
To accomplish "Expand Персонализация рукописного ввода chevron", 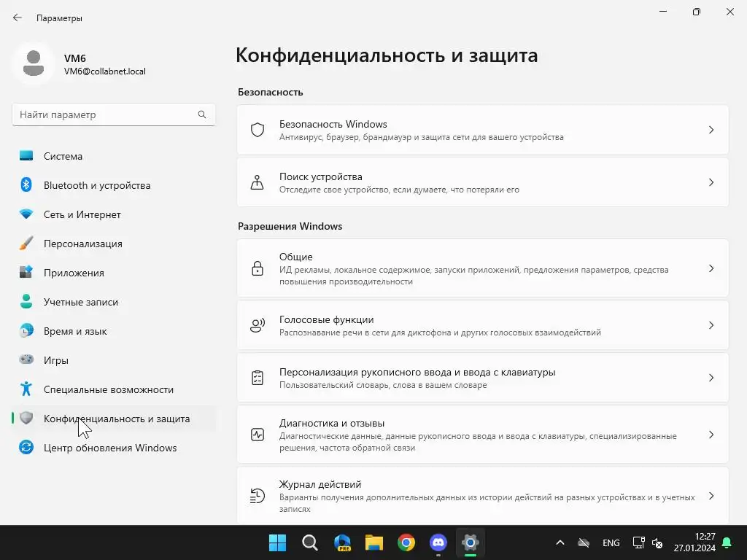I will pos(711,378).
